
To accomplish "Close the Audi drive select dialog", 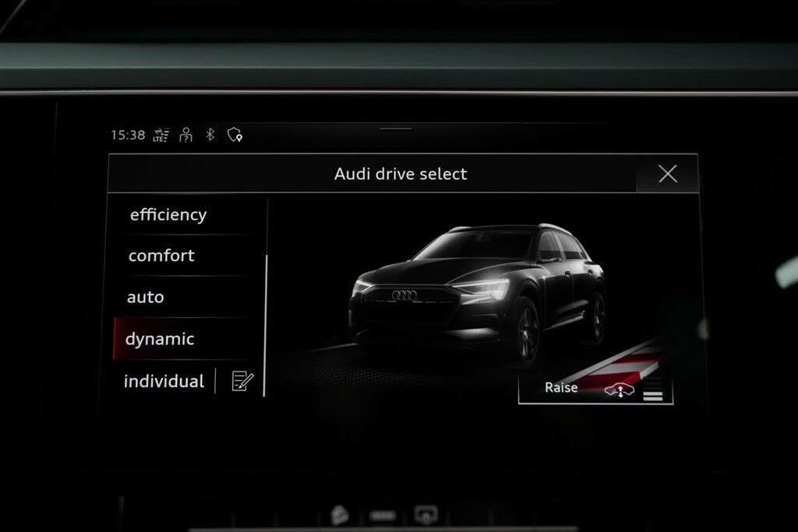I will (668, 174).
